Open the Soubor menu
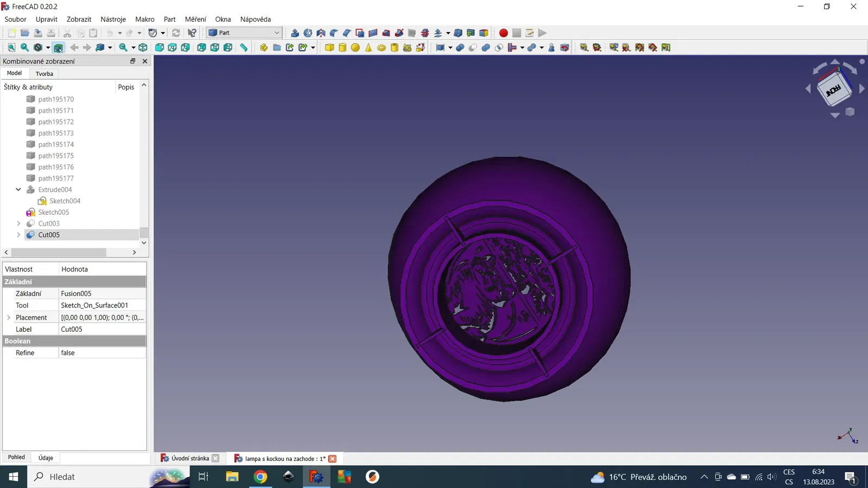Image resolution: width=868 pixels, height=488 pixels. [15, 19]
